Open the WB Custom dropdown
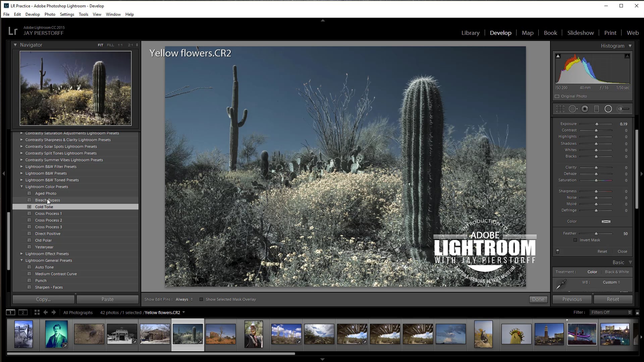 [611, 282]
